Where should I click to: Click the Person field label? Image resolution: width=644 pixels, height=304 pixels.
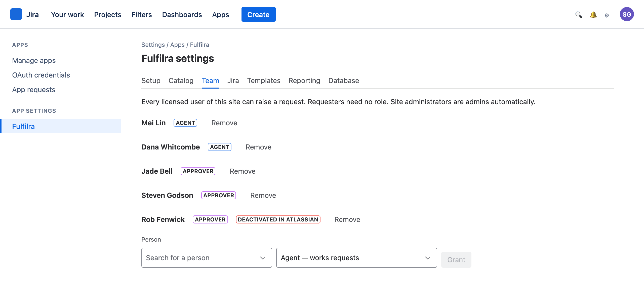pos(151,240)
